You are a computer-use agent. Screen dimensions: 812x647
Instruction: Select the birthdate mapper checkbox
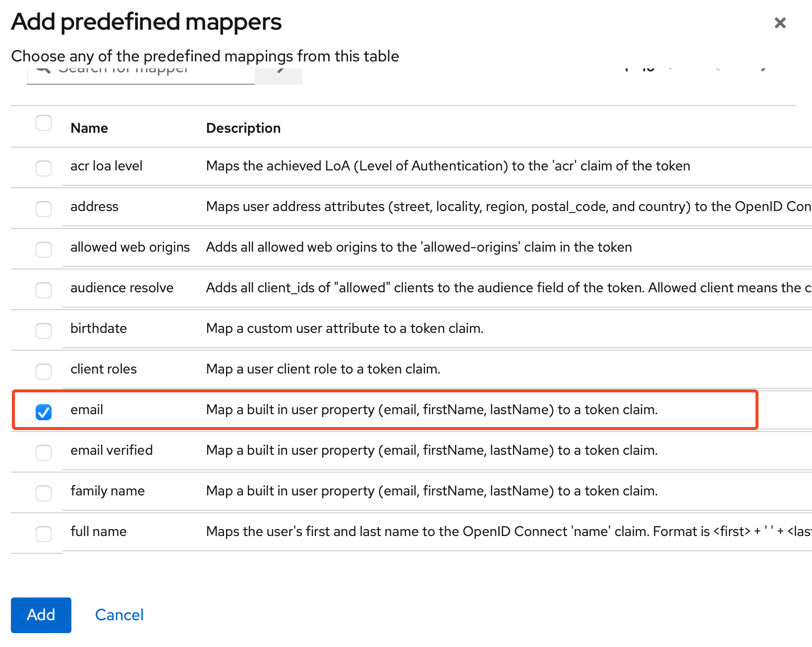(x=44, y=330)
